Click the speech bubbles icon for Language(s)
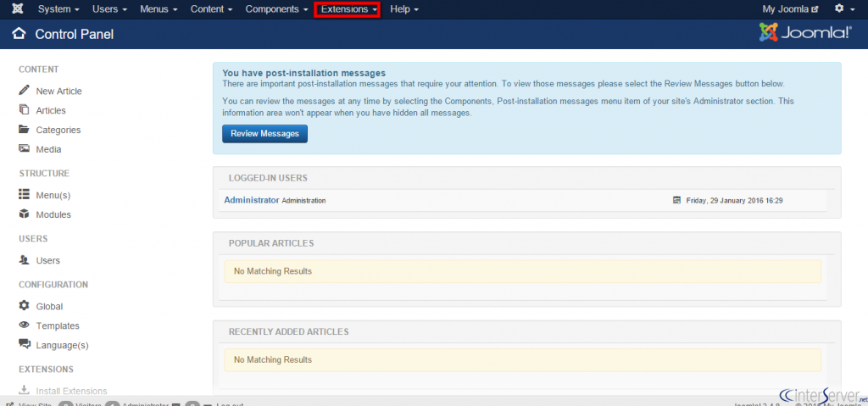The height and width of the screenshot is (406, 868). tap(25, 344)
